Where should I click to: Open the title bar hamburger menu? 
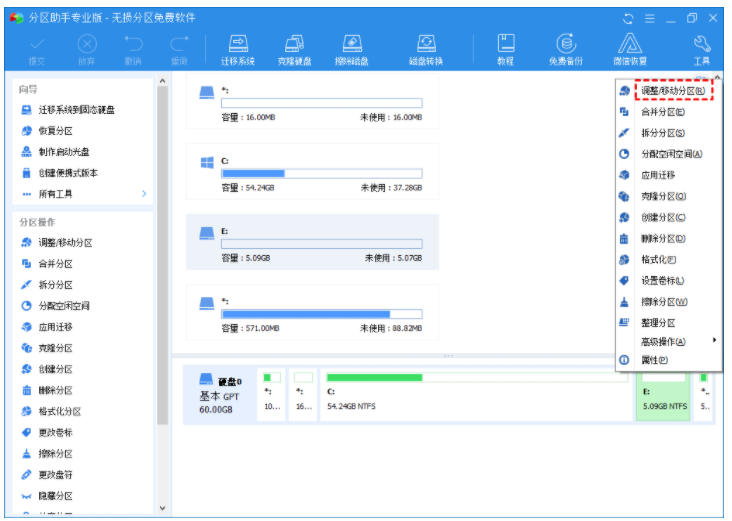(650, 18)
